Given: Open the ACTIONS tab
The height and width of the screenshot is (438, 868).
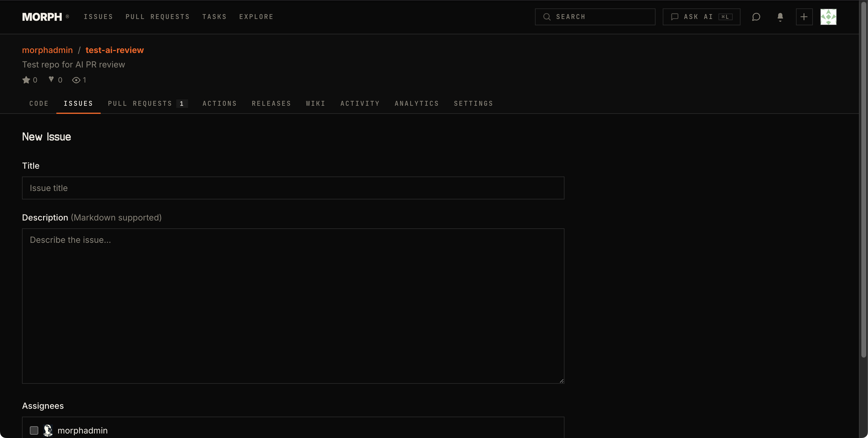Looking at the screenshot, I should click(219, 103).
